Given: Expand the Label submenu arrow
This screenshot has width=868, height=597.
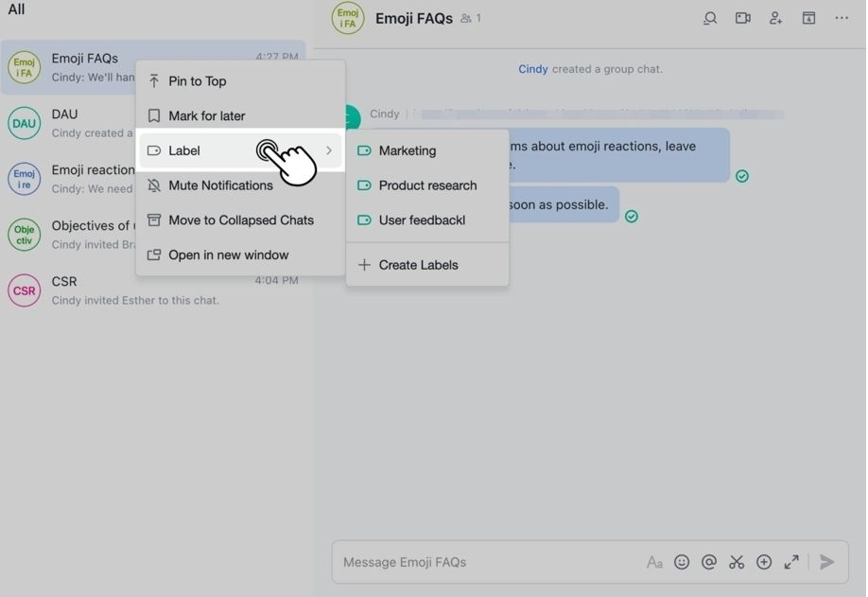Looking at the screenshot, I should [x=329, y=150].
